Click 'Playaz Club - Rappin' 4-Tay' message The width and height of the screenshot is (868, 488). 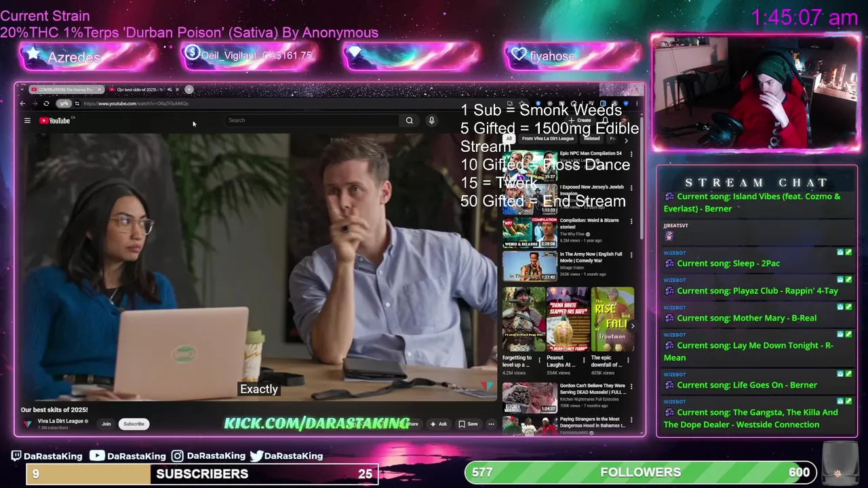pyautogui.click(x=757, y=291)
